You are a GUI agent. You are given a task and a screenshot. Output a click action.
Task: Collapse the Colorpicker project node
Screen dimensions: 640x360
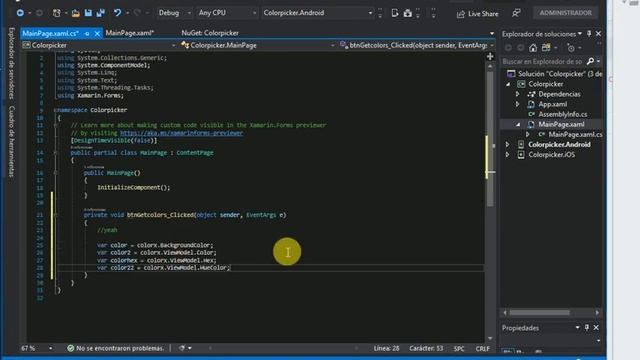point(508,84)
